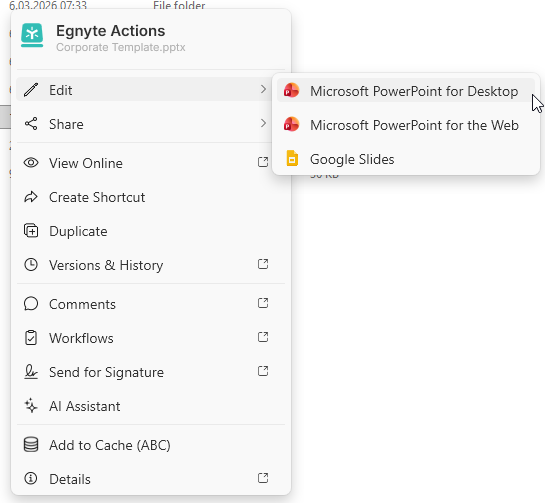The width and height of the screenshot is (545, 503).
Task: Click external-link icon on Send for Signature row
Action: pyautogui.click(x=263, y=371)
